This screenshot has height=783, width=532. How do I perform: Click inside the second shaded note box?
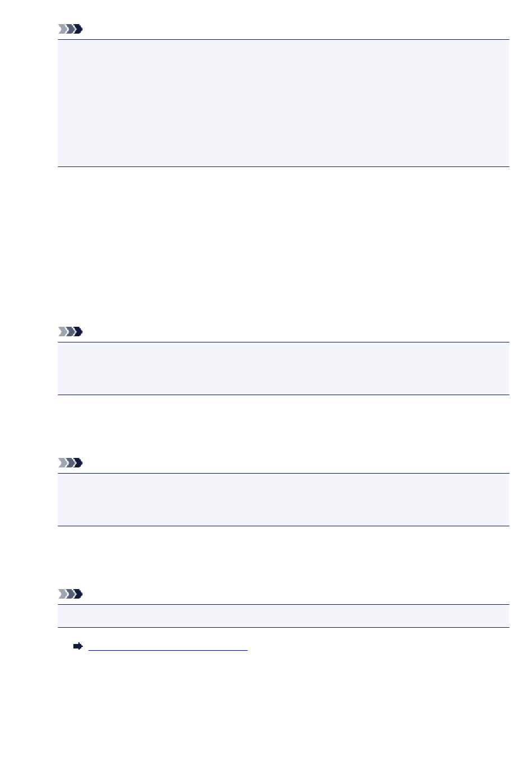pyautogui.click(x=283, y=369)
